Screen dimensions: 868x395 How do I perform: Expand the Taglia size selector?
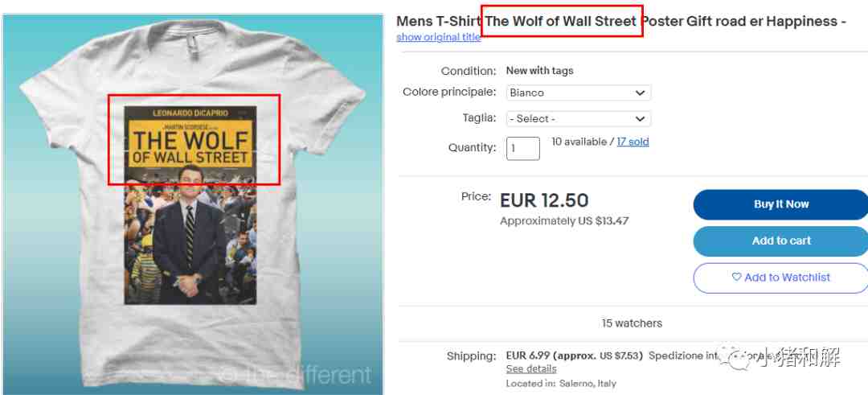click(579, 118)
